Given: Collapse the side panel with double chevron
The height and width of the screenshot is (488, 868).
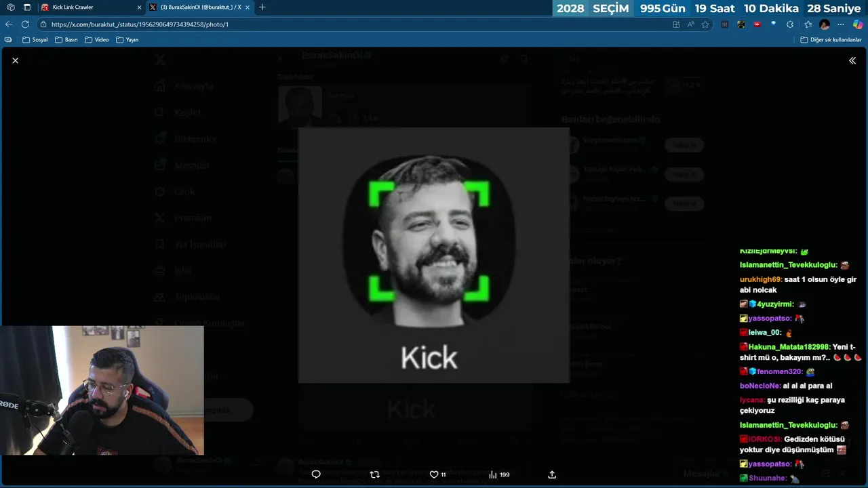Looking at the screenshot, I should (x=852, y=60).
